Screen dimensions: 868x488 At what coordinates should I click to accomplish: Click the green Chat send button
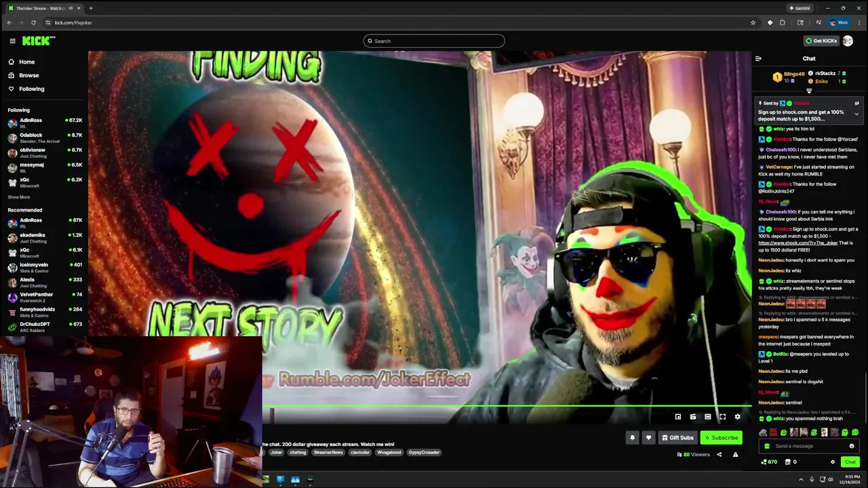tap(850, 462)
